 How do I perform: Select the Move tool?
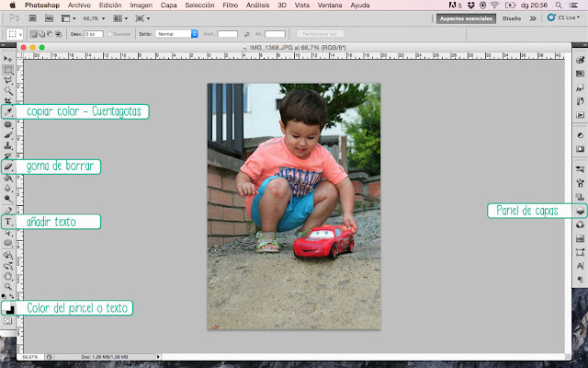pyautogui.click(x=8, y=59)
